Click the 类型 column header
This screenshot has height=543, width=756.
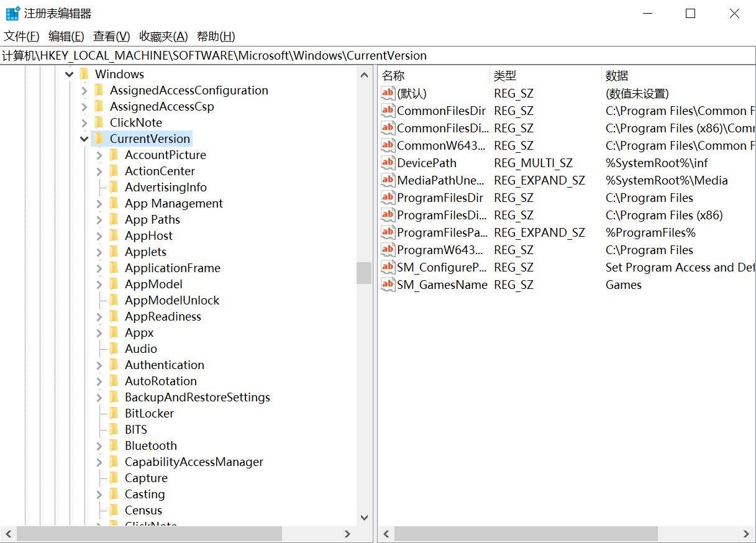point(505,76)
